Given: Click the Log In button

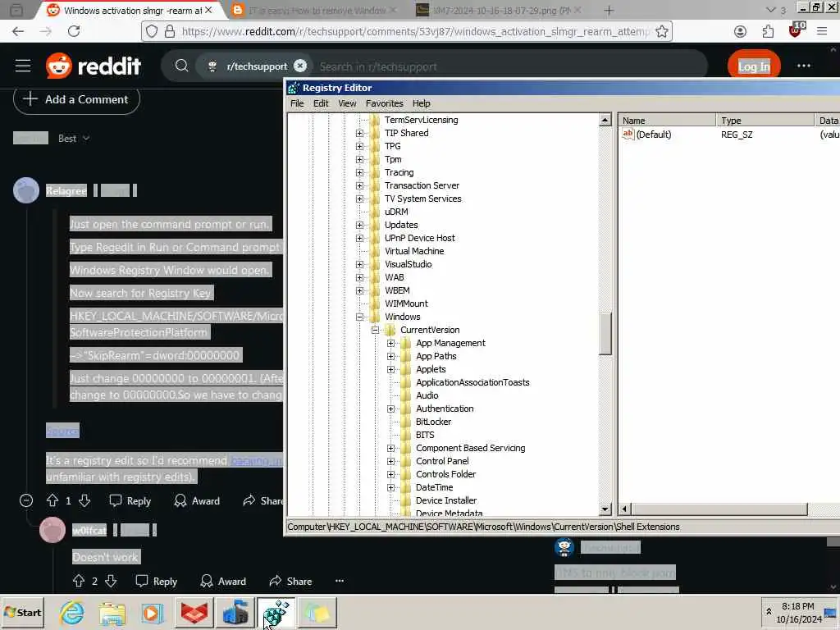Looking at the screenshot, I should click(x=754, y=66).
